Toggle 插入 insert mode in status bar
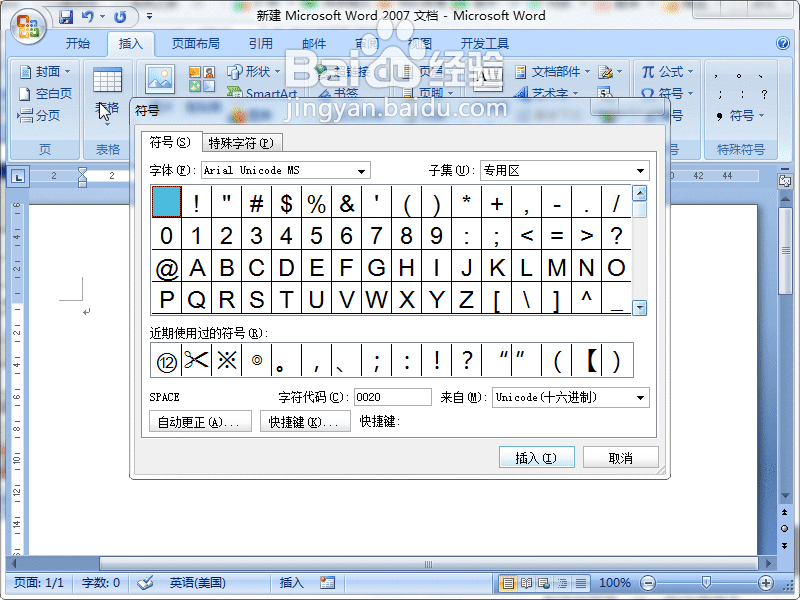This screenshot has width=800, height=600. click(291, 582)
